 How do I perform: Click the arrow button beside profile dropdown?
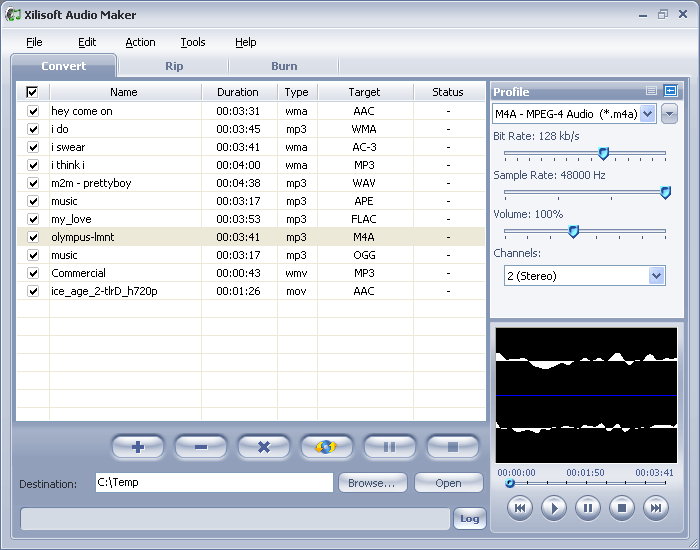point(669,114)
